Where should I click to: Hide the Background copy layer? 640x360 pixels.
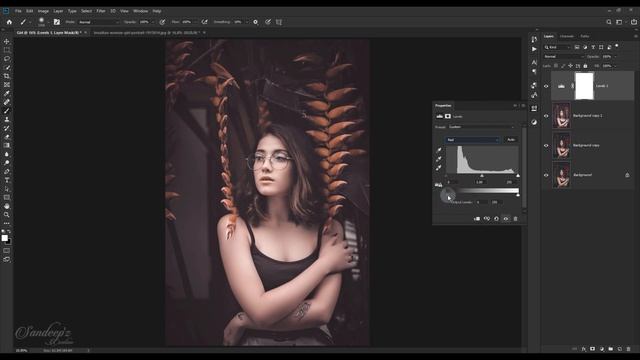tap(546, 146)
